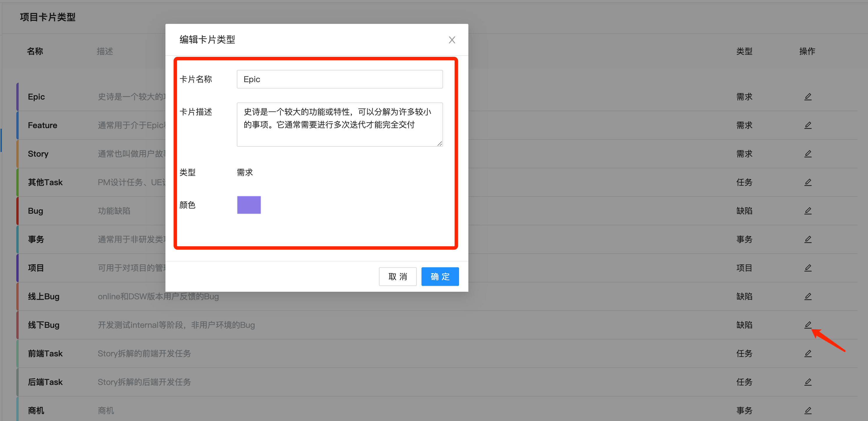
Task: Click the edit icon for 事务 row
Action: tap(808, 239)
